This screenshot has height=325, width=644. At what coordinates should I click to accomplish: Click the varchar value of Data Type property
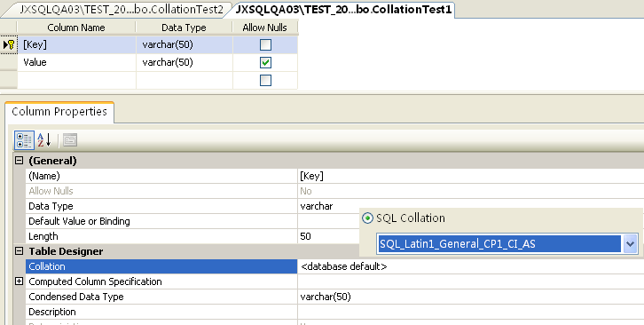(317, 206)
